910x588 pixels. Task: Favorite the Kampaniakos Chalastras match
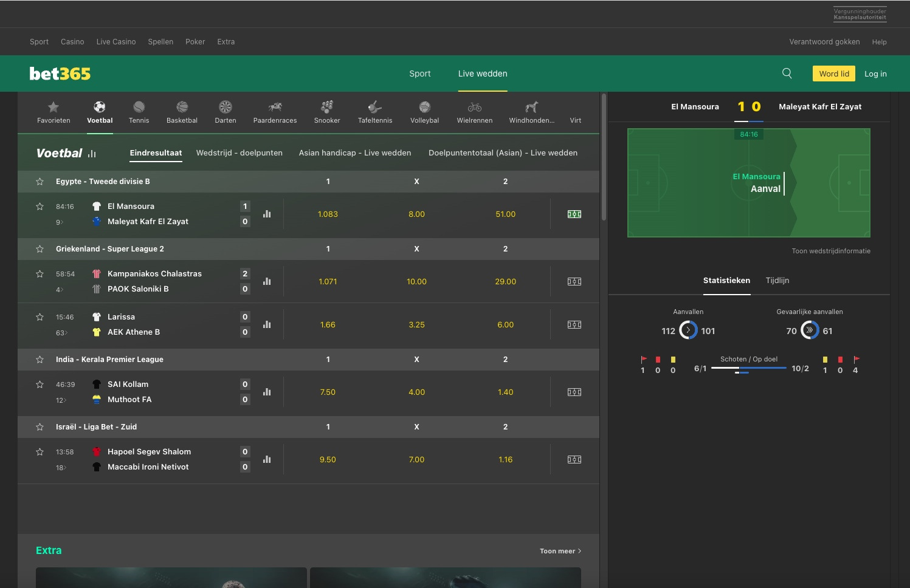tap(40, 274)
